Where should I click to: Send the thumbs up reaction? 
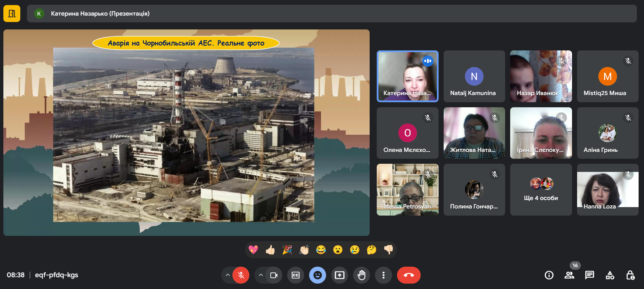(x=270, y=250)
